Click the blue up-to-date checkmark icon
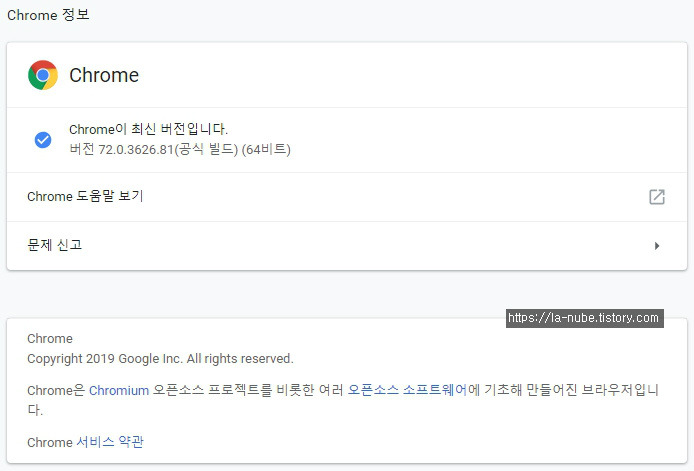This screenshot has width=694, height=471. tap(43, 140)
